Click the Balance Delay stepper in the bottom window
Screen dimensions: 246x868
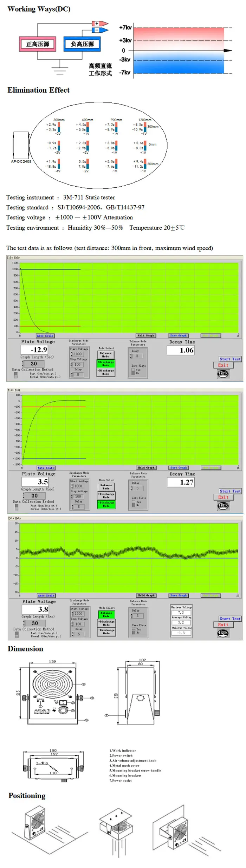131,616
